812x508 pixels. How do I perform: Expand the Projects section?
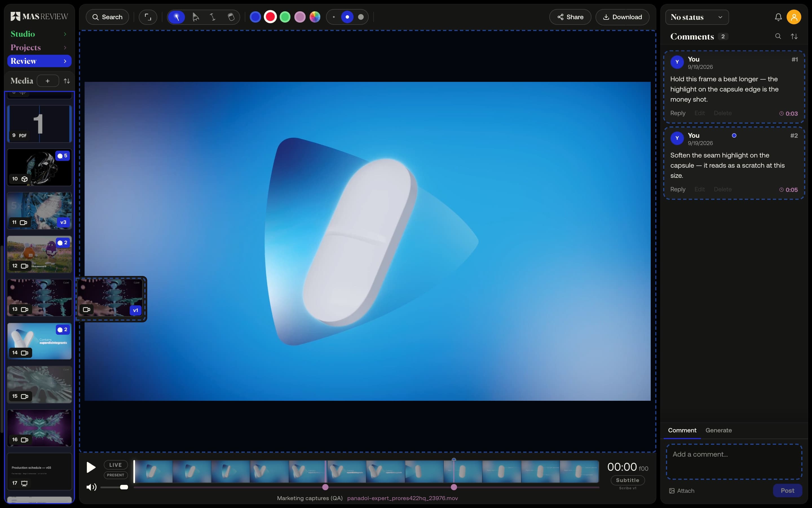[x=39, y=47]
